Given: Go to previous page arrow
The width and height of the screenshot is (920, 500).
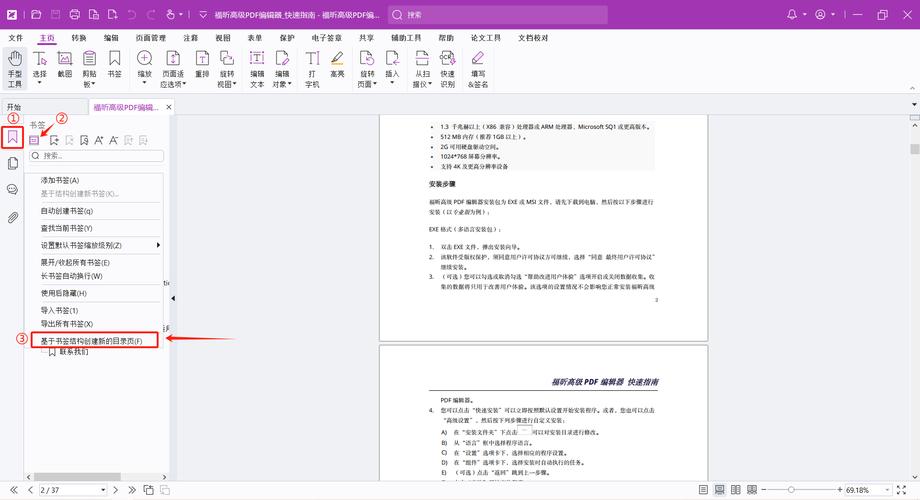Looking at the screenshot, I should point(30,489).
